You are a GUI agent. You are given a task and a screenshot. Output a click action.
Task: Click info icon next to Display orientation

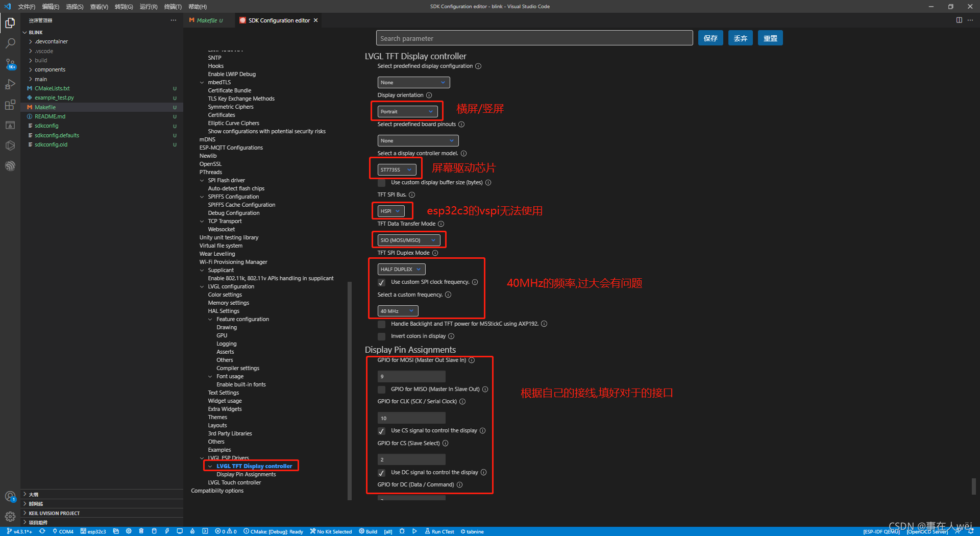429,95
